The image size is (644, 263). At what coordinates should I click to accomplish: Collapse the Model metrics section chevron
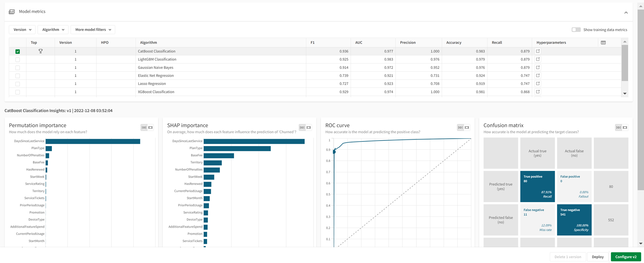click(626, 13)
